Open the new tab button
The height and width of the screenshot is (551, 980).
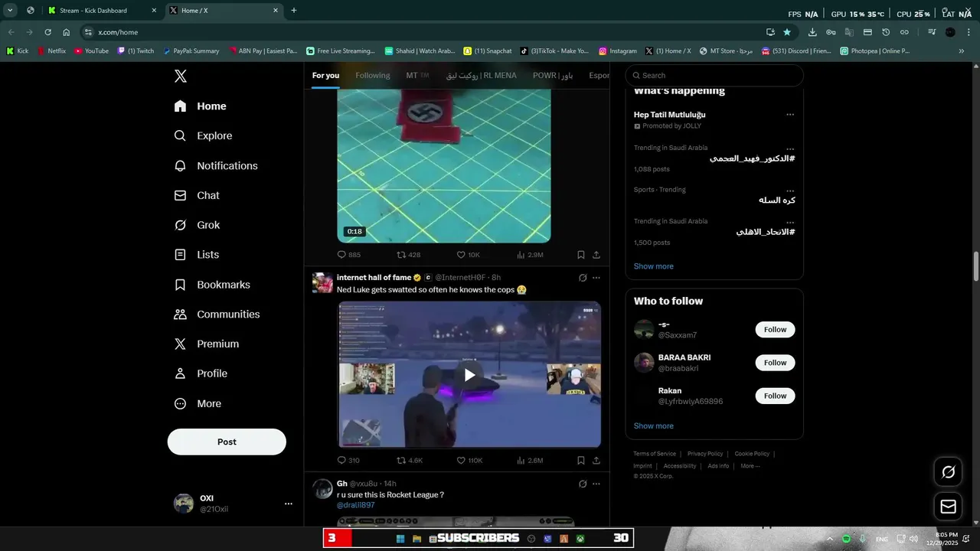[294, 11]
